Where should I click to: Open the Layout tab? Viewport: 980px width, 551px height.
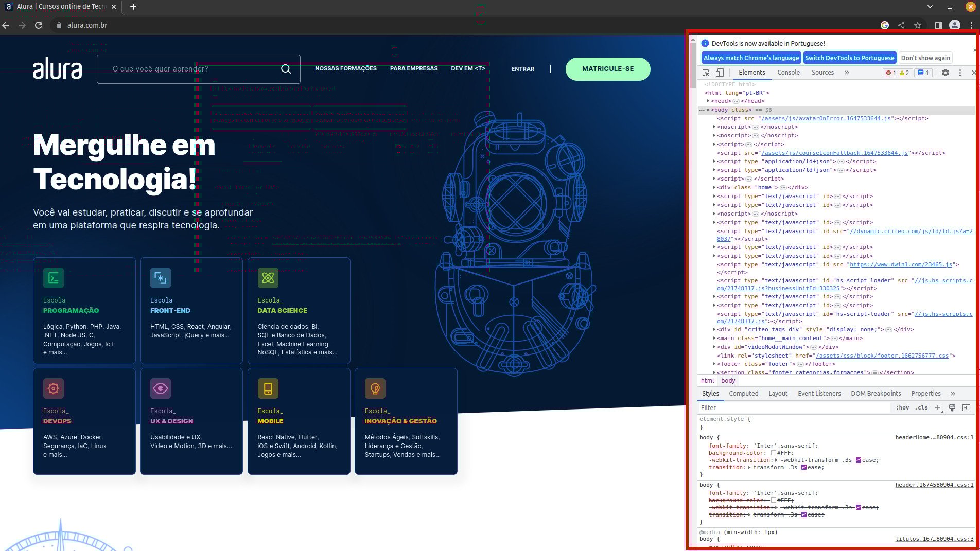coord(778,394)
